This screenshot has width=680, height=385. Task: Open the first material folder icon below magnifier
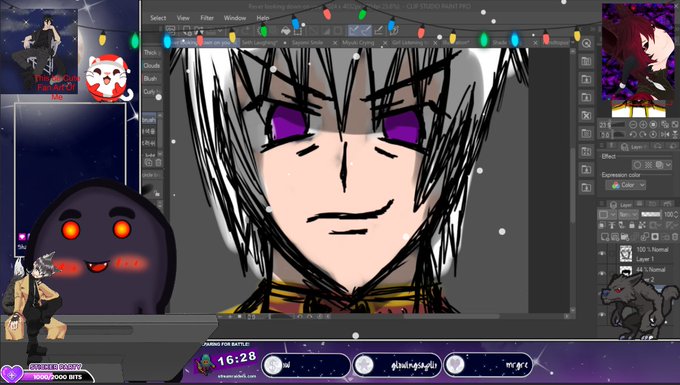coord(586,61)
